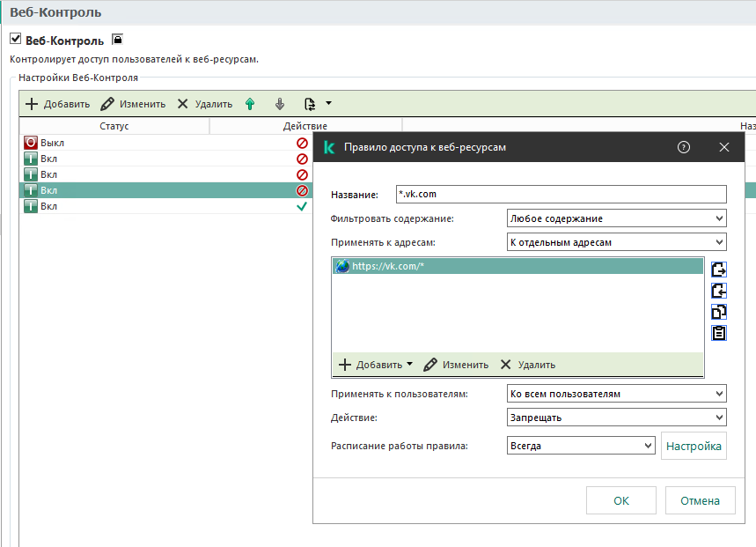Open the Расписание работы правила dropdown
This screenshot has width=756, height=547.
tap(581, 446)
